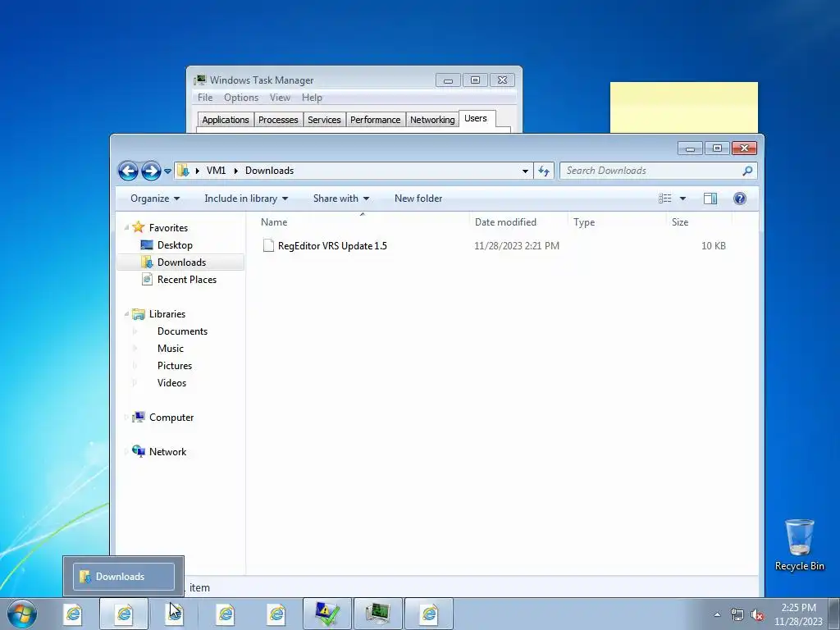Open Task Manager Options menu

(241, 98)
